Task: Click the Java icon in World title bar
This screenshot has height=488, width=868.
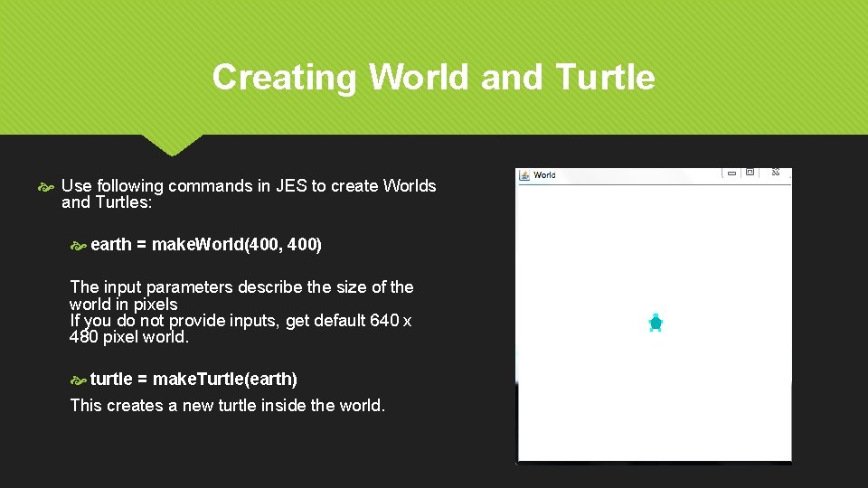Action: click(524, 175)
